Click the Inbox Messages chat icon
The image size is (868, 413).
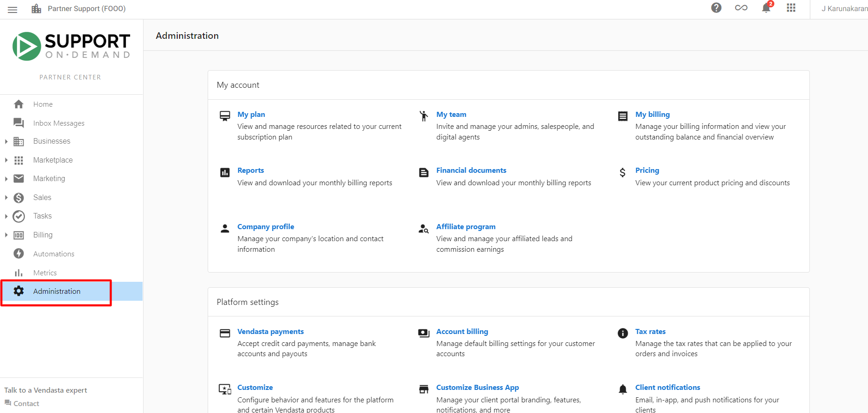tap(18, 123)
